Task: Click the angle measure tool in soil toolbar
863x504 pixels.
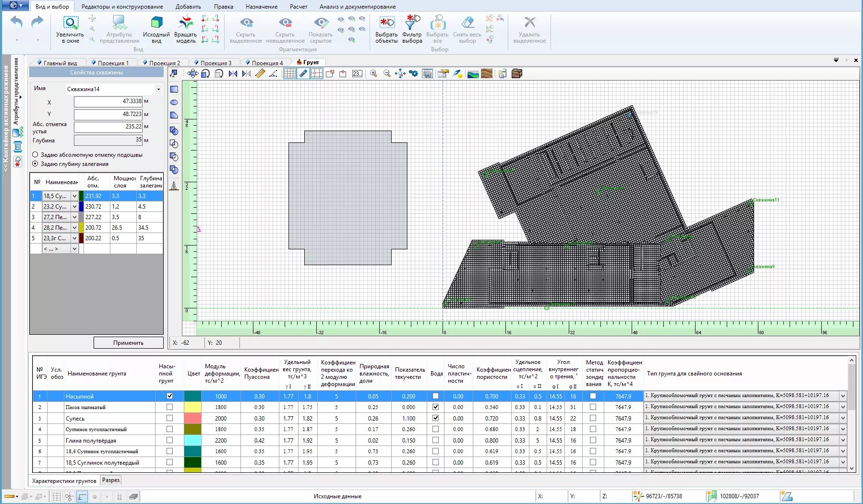Action: (x=273, y=73)
